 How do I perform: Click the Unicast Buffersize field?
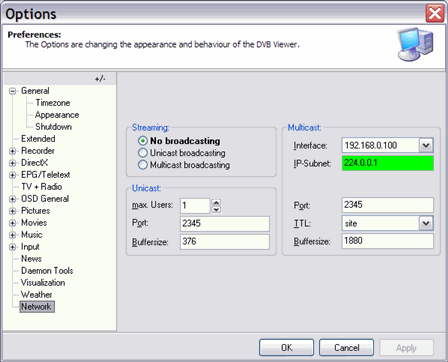click(x=225, y=242)
